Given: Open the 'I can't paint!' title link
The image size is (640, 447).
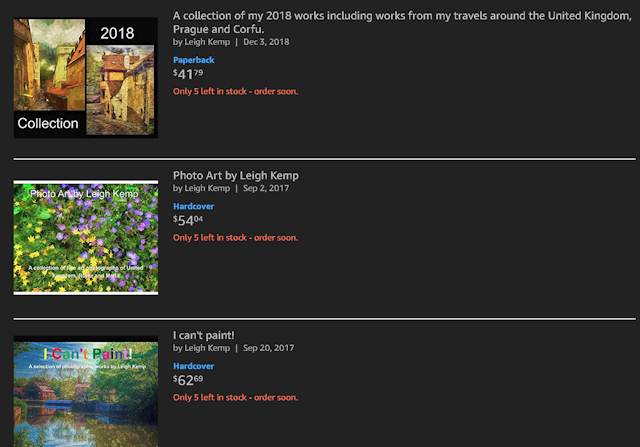Looking at the screenshot, I should (204, 335).
